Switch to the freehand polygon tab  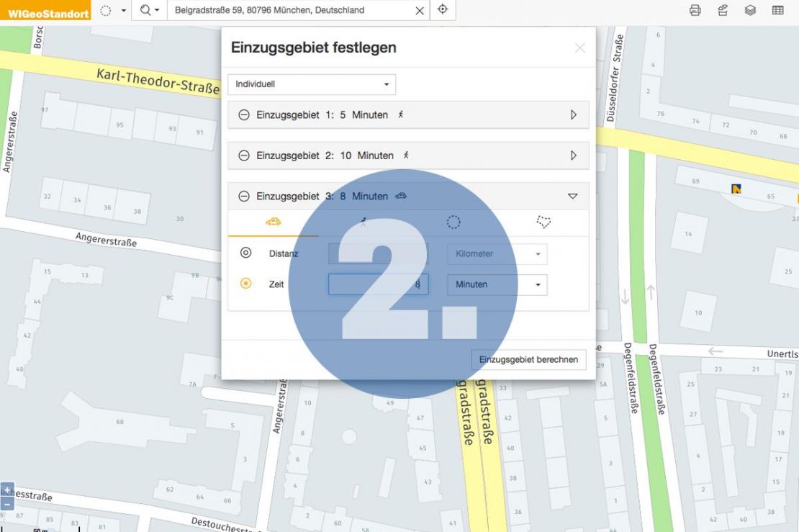click(543, 222)
